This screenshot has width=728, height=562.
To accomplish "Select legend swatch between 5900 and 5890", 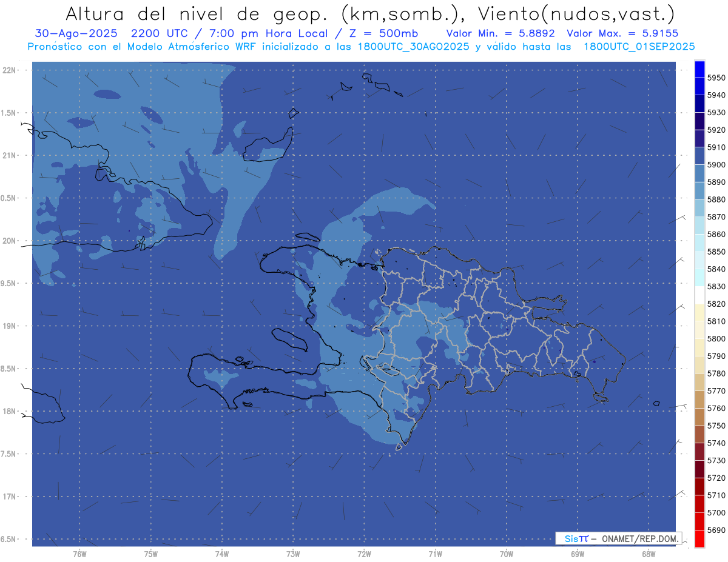I will 699,173.
